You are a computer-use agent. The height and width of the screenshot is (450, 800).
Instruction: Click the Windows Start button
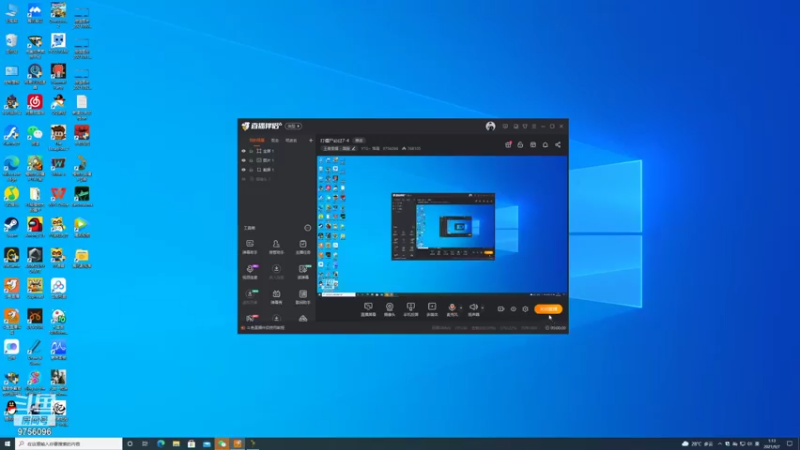click(x=7, y=444)
